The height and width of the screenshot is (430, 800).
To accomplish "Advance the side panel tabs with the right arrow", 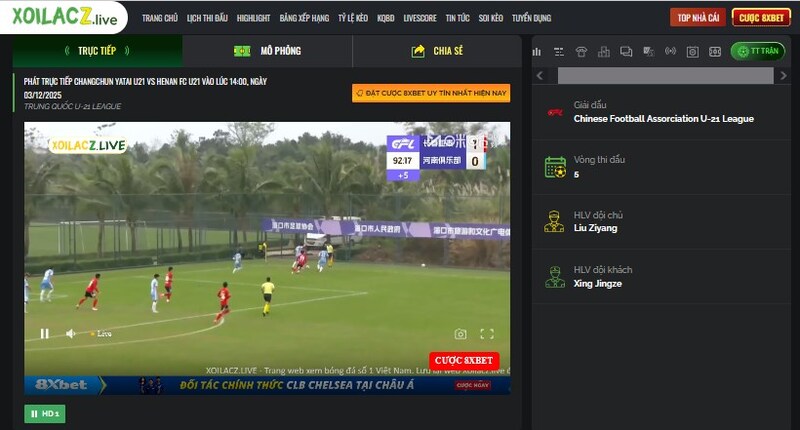I will pos(783,76).
